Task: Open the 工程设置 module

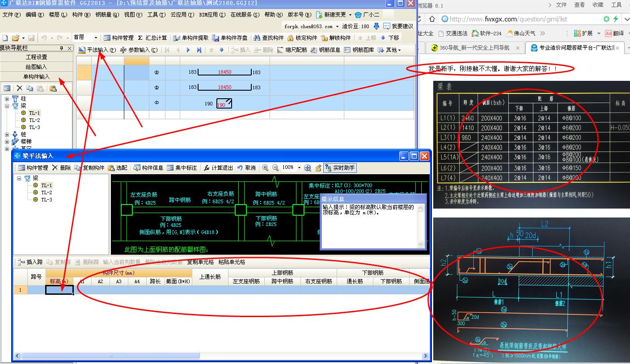Action: pyautogui.click(x=37, y=57)
